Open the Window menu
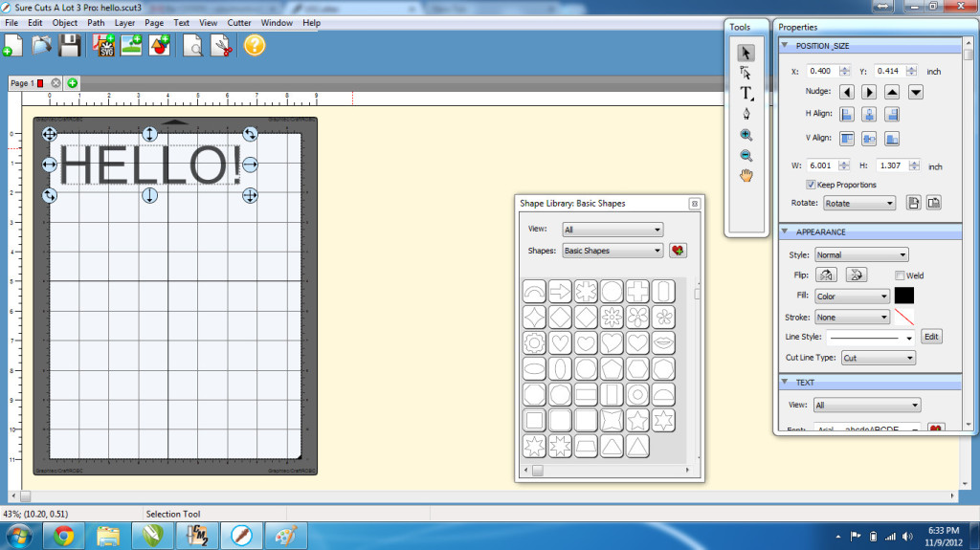 [277, 23]
